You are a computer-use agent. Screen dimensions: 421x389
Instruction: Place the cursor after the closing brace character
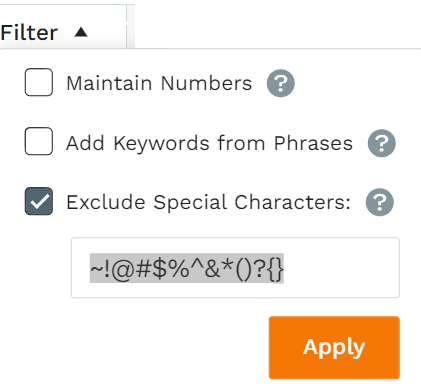[x=284, y=269]
